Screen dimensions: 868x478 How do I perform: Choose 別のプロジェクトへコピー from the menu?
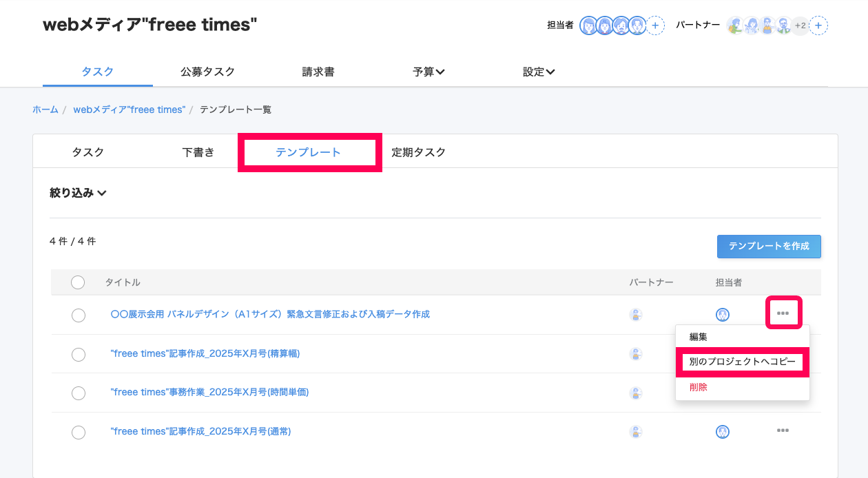click(x=743, y=362)
